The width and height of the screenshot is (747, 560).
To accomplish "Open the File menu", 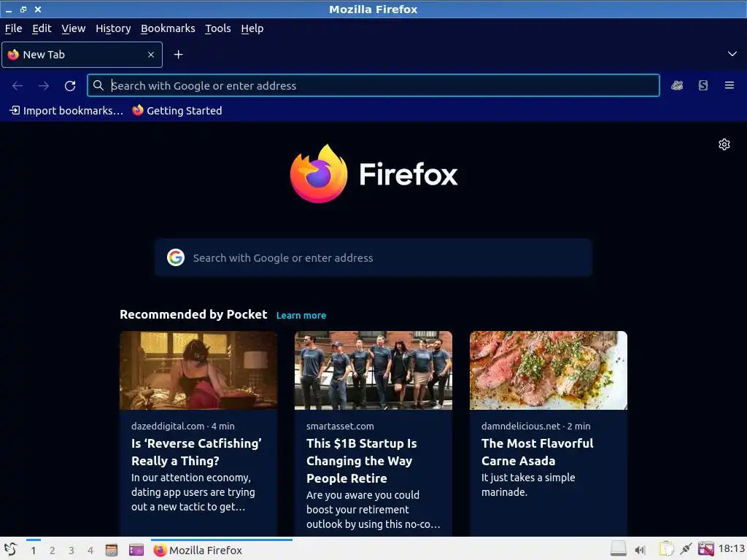I will pyautogui.click(x=13, y=28).
